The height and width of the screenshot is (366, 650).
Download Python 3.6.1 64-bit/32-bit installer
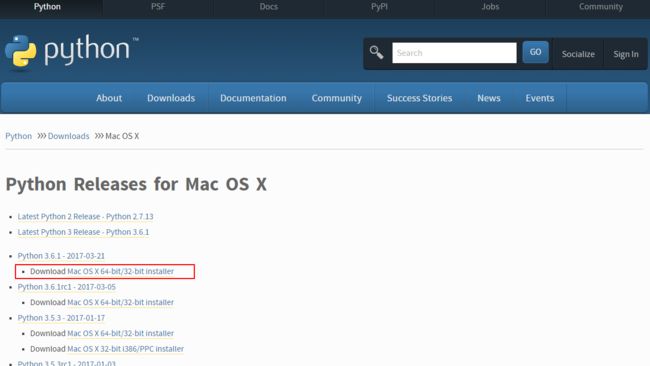[121, 271]
